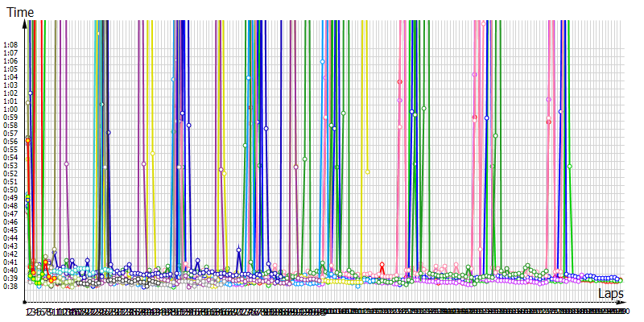
Task: Select the 0:50 tick label
Action: coord(10,189)
